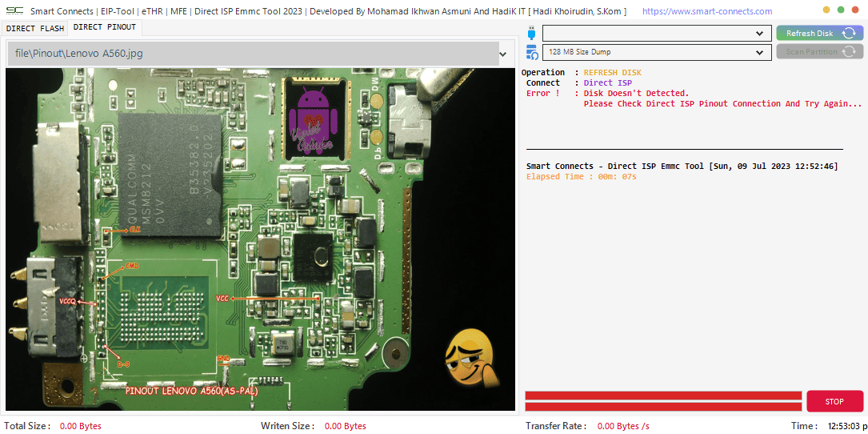
Task: Click the yellow window control dot
Action: click(826, 10)
